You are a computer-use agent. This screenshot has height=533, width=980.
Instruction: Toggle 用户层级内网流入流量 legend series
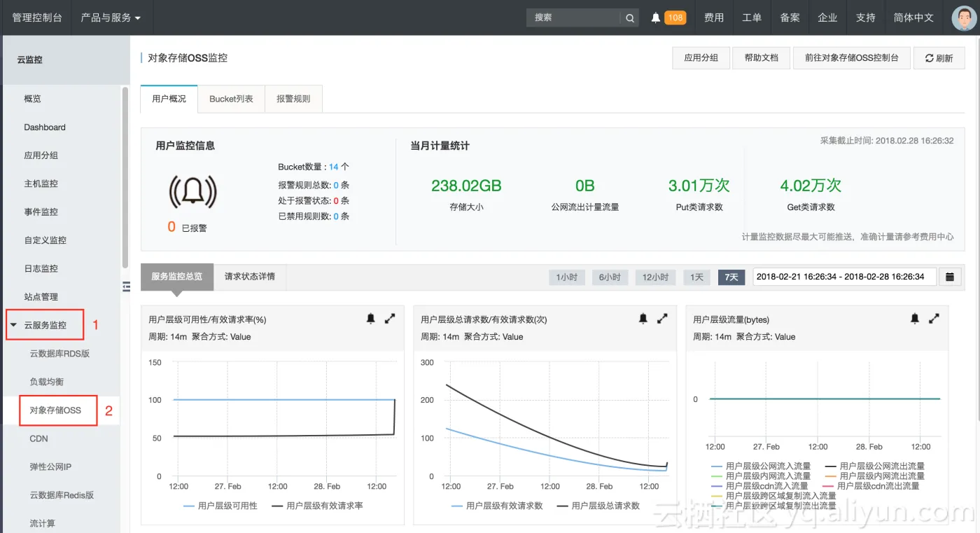pyautogui.click(x=761, y=476)
